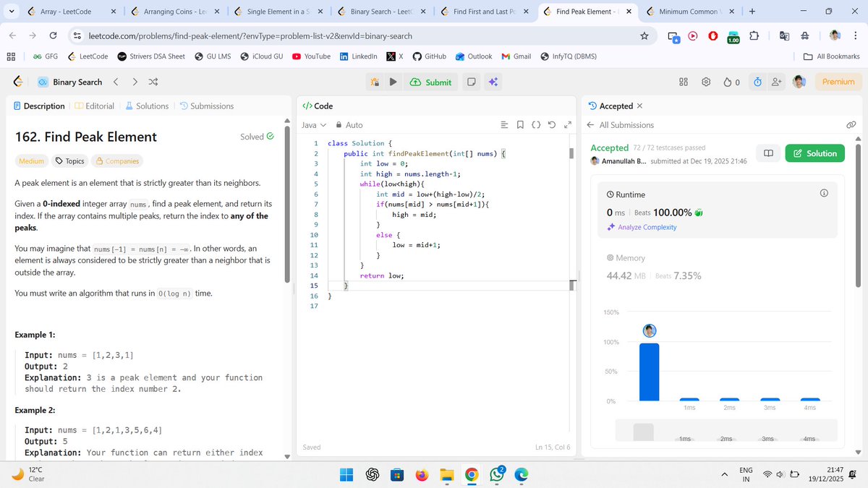The image size is (868, 488).
Task: Click the green Submit button
Action: pyautogui.click(x=431, y=82)
